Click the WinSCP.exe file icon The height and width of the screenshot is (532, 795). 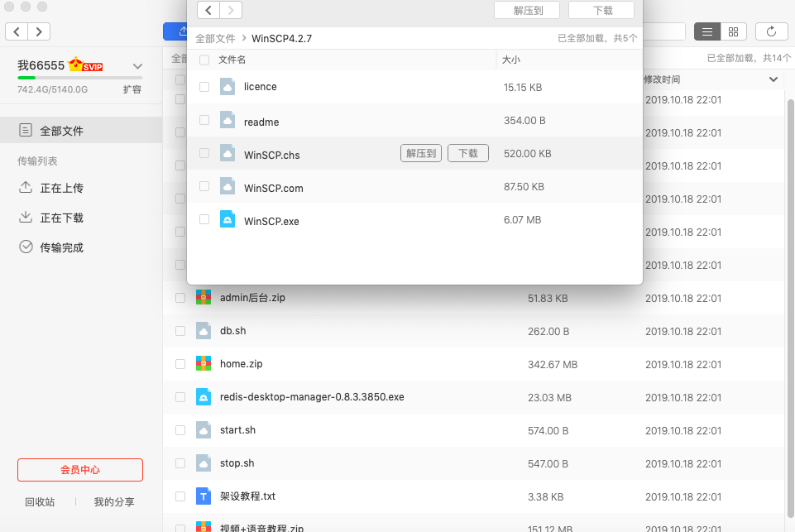point(227,220)
